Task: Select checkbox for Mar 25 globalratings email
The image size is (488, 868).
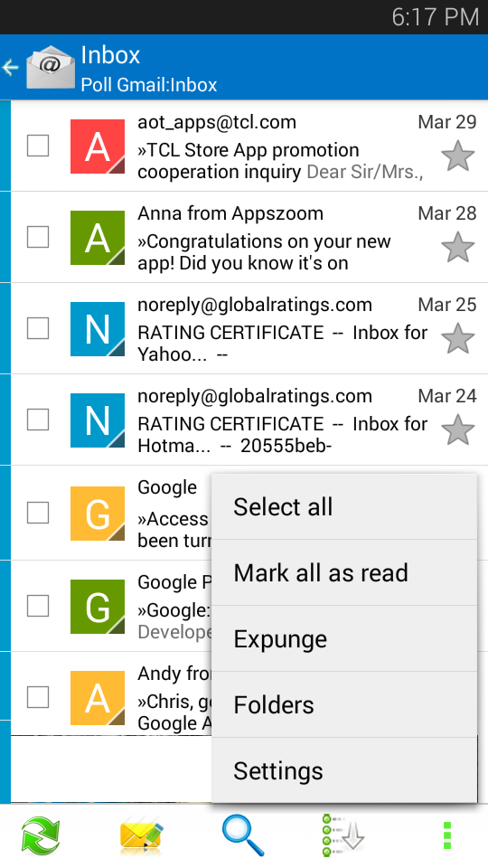Action: point(38,329)
